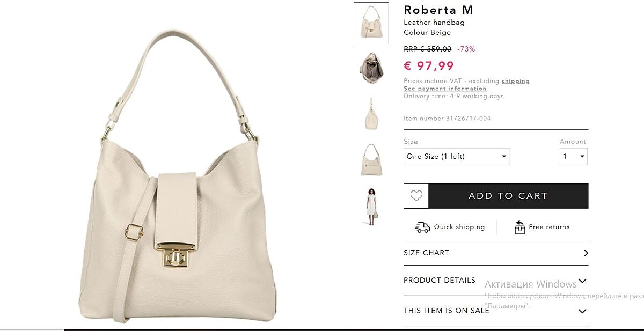This screenshot has height=331, width=644.
Task: Expand the This Item Is On Sale section
Action: [496, 311]
